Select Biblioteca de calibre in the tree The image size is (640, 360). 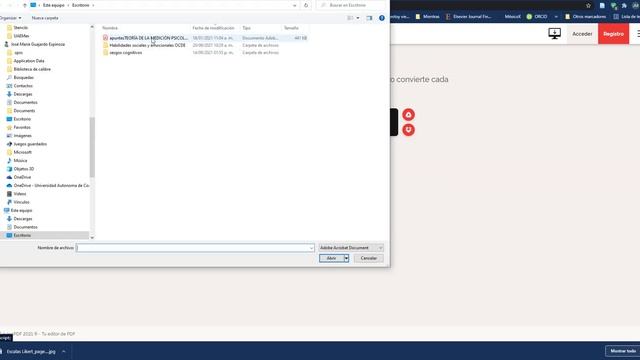coord(32,69)
